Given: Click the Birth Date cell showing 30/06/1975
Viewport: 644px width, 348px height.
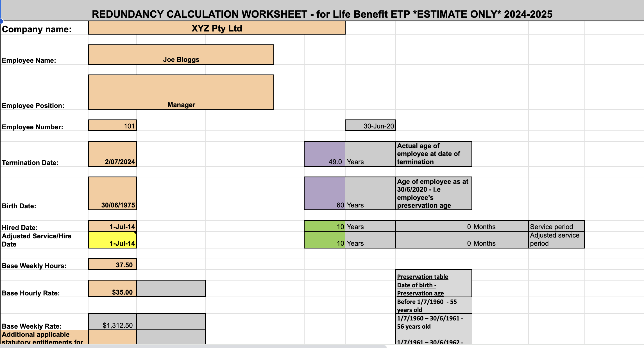Looking at the screenshot, I should click(112, 193).
